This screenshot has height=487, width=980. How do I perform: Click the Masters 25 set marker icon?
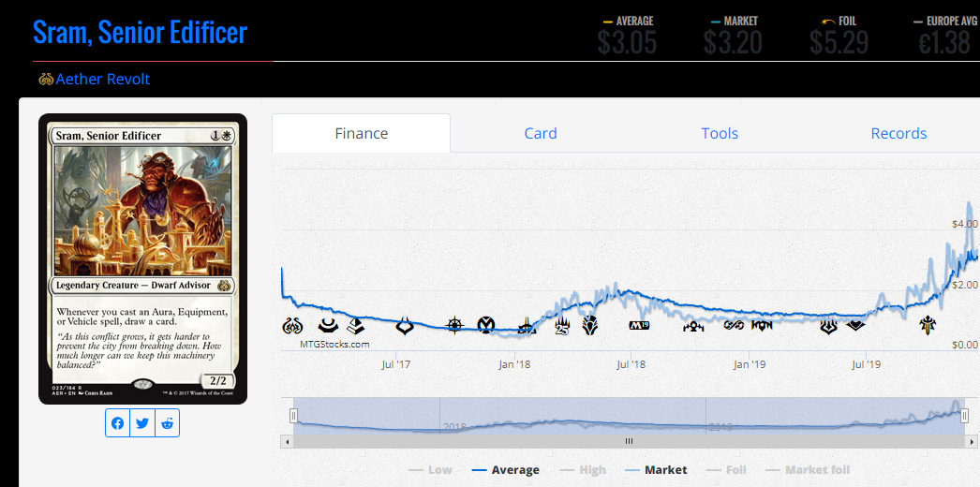pos(562,326)
